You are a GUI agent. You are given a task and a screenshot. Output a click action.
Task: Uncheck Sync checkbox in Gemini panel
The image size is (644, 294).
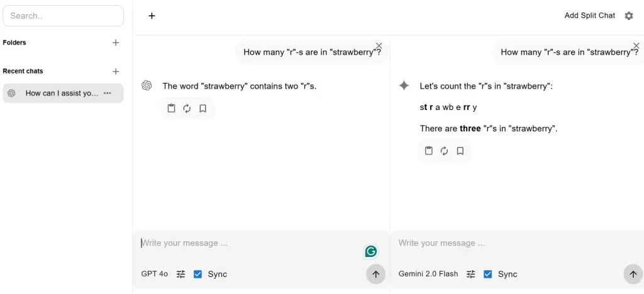[487, 274]
